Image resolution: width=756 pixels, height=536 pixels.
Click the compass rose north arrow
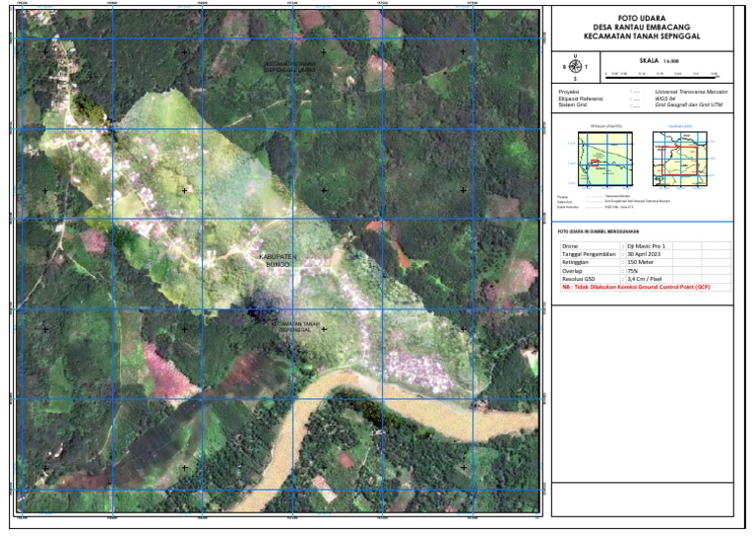point(575,66)
